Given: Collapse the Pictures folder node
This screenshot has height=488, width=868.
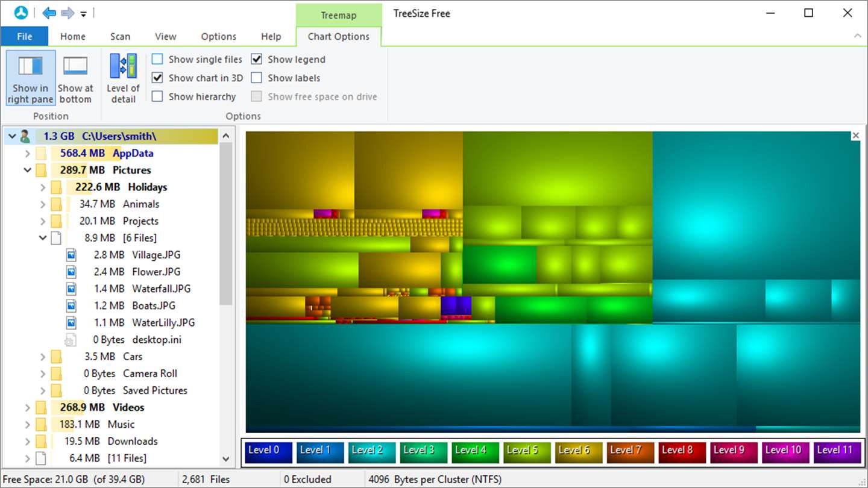Looking at the screenshot, I should point(28,170).
